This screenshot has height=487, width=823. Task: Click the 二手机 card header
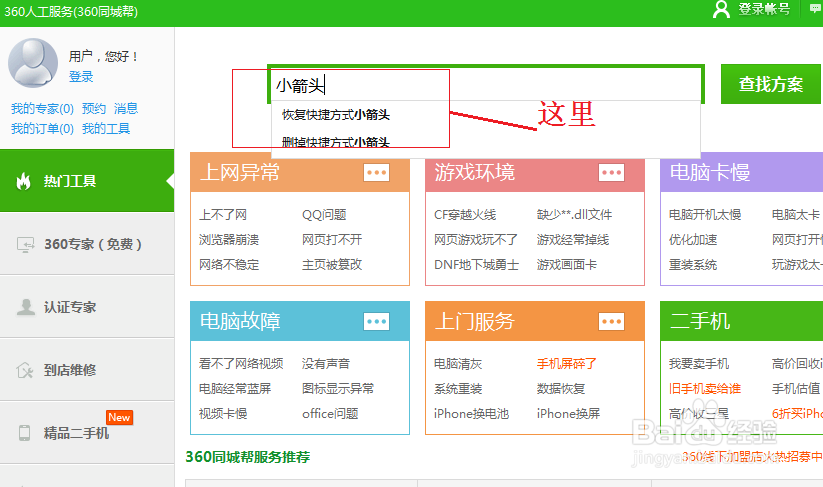[742, 321]
